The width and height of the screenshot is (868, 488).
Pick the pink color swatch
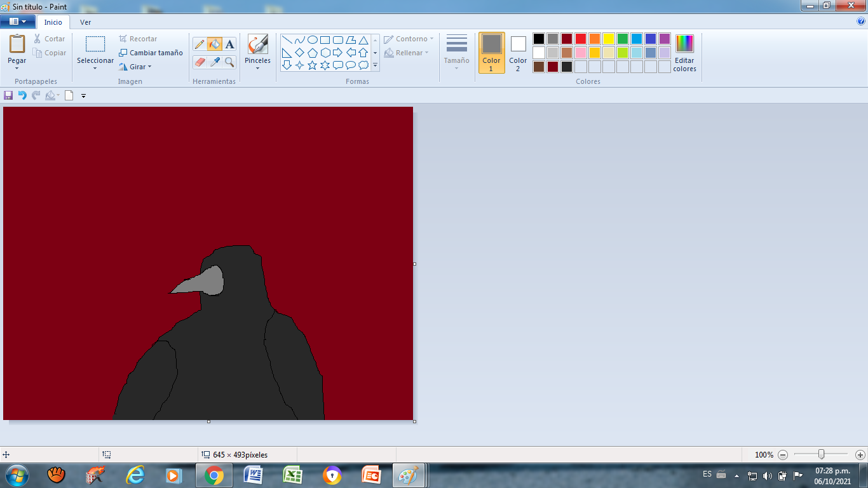[x=581, y=53]
